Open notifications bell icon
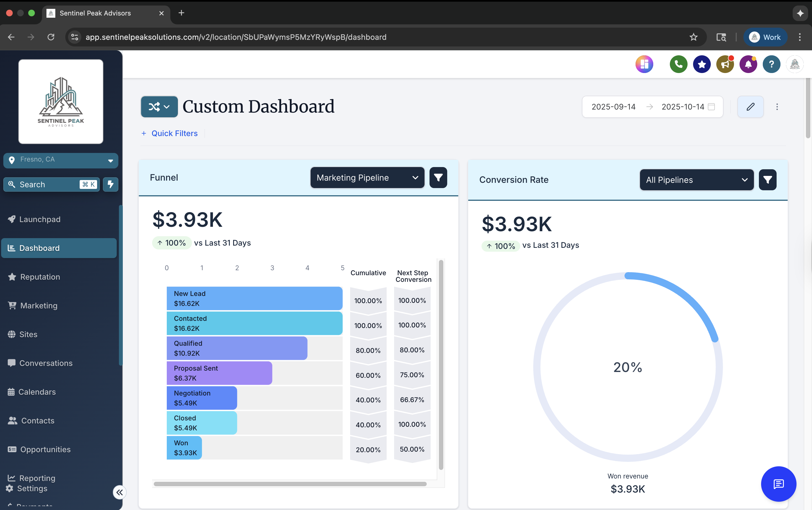The image size is (812, 510). click(x=748, y=64)
